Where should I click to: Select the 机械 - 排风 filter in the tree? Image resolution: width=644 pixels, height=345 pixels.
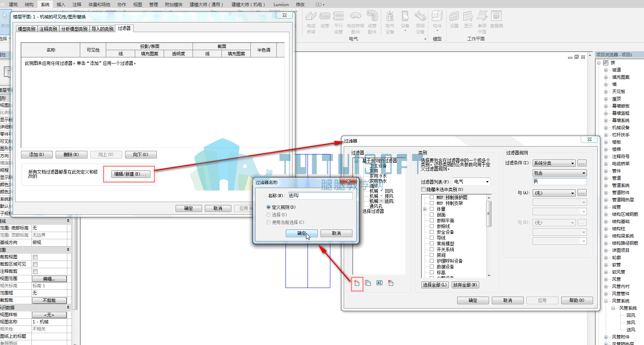[381, 196]
